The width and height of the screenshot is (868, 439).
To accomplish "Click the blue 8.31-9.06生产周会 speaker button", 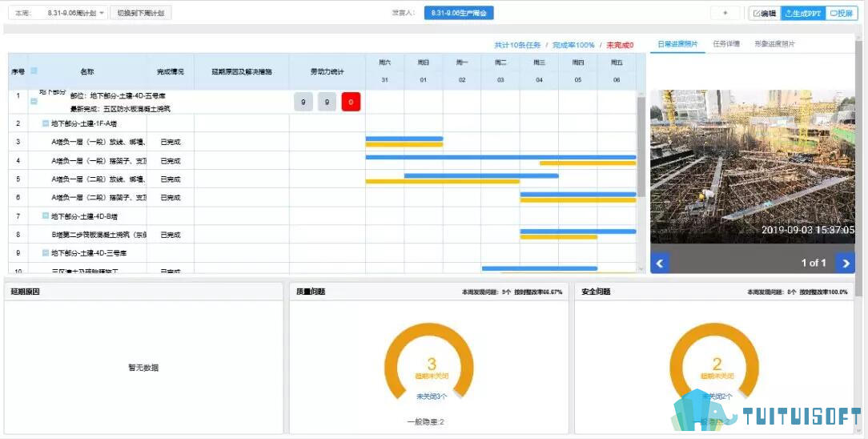I will (458, 14).
